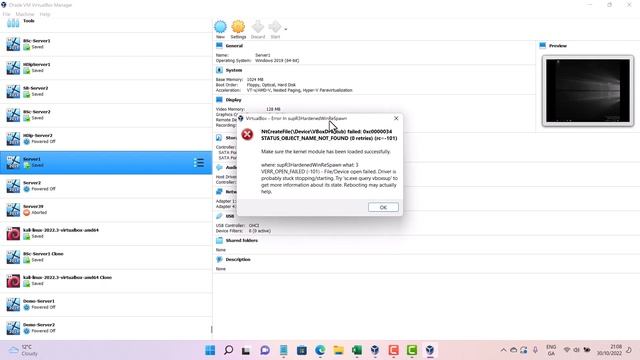Select the SB-Server2 virtual machine
The image size is (640, 360).
click(106, 91)
